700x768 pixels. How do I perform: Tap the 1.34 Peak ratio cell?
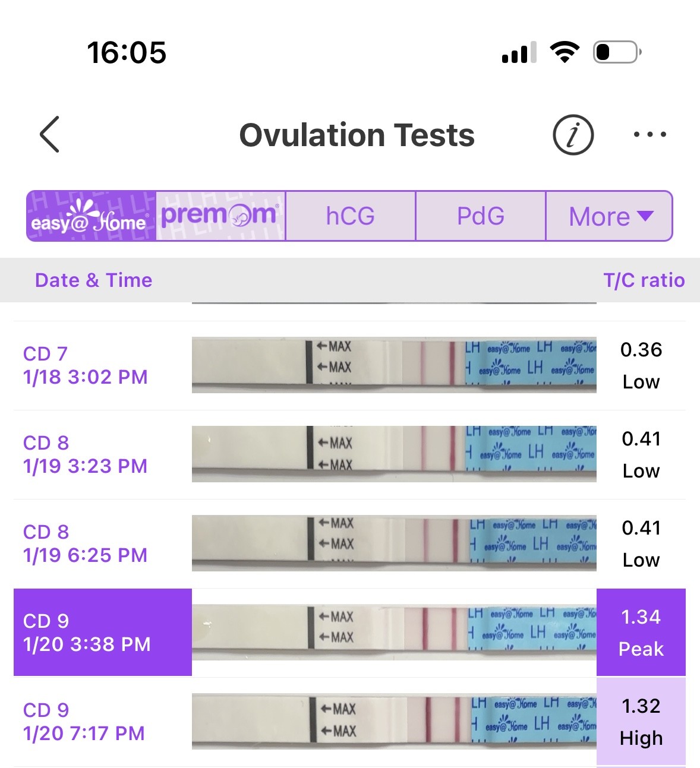(x=641, y=632)
